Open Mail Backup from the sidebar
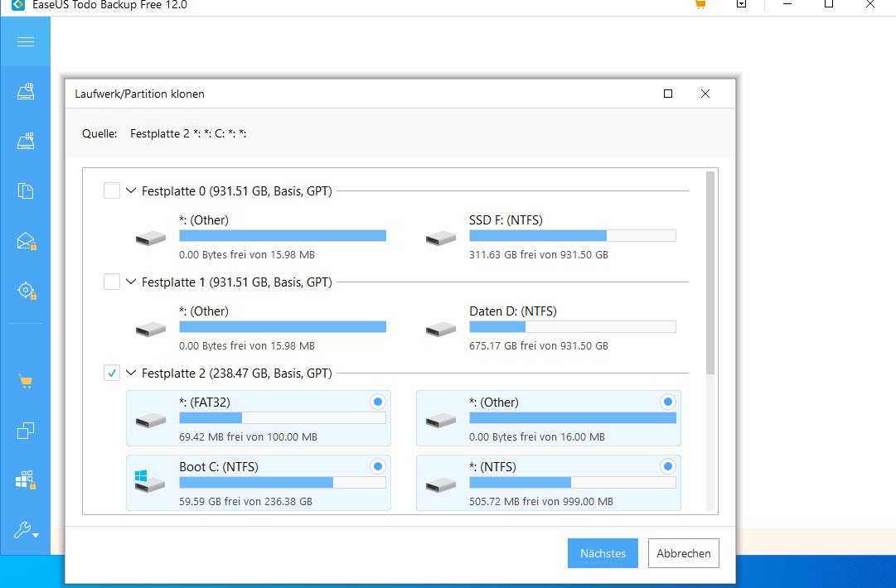 (25, 241)
